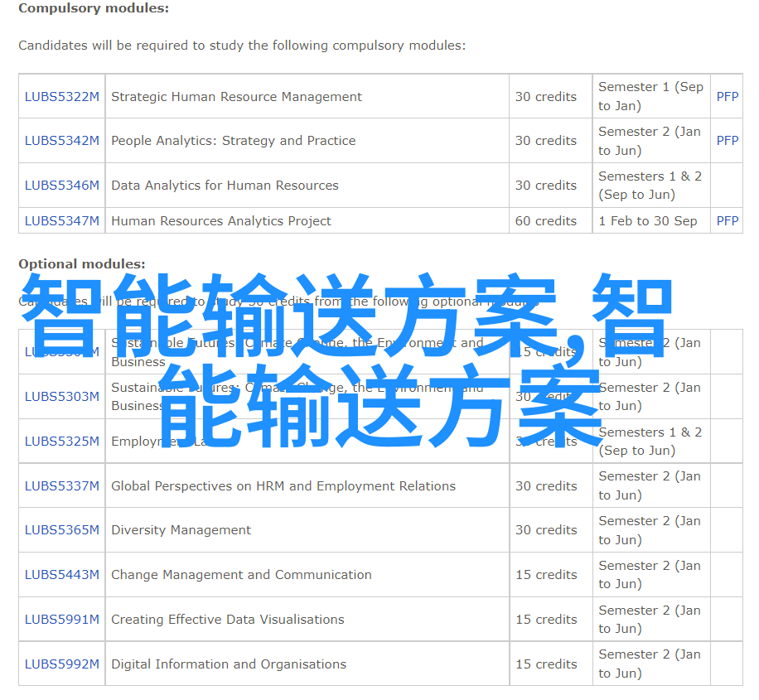
Task: Open the LUBS5365M module link
Action: pos(62,530)
